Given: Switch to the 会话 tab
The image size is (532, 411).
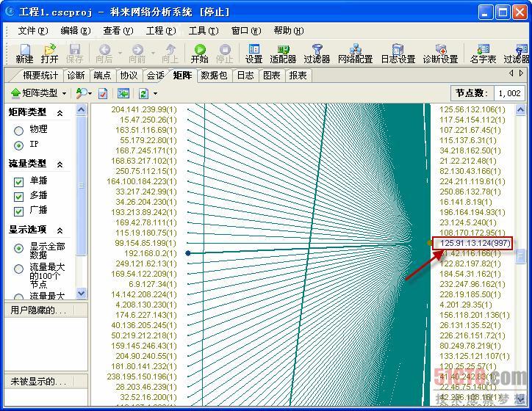Looking at the screenshot, I should pos(155,75).
